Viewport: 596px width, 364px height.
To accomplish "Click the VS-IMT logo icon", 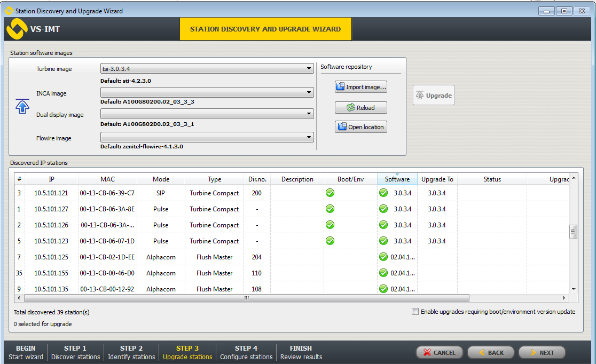I will [16, 29].
